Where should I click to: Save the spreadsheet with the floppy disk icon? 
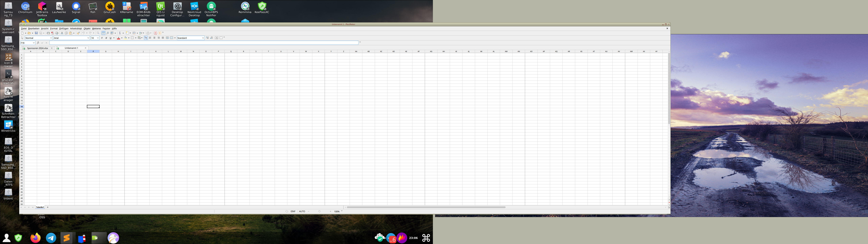[36, 33]
